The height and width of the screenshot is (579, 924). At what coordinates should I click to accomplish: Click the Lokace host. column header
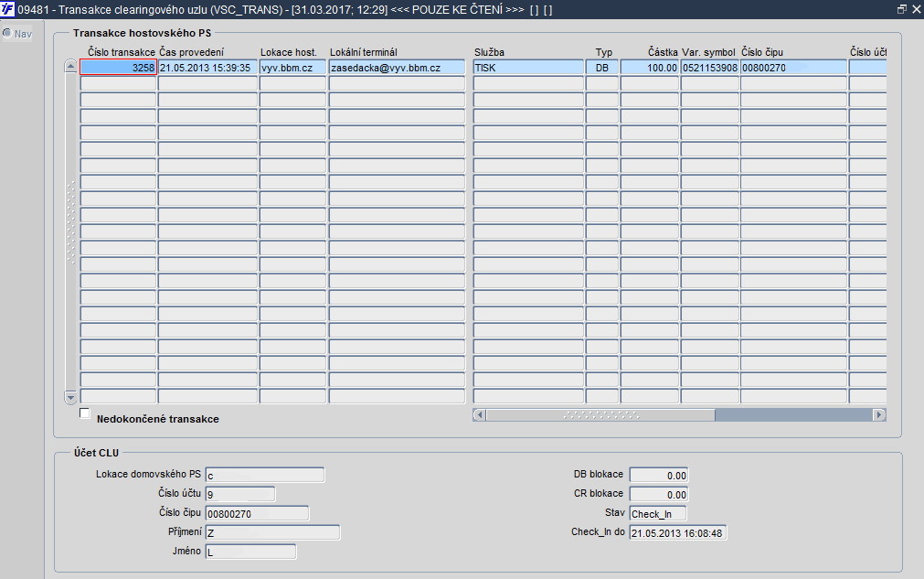click(x=289, y=52)
